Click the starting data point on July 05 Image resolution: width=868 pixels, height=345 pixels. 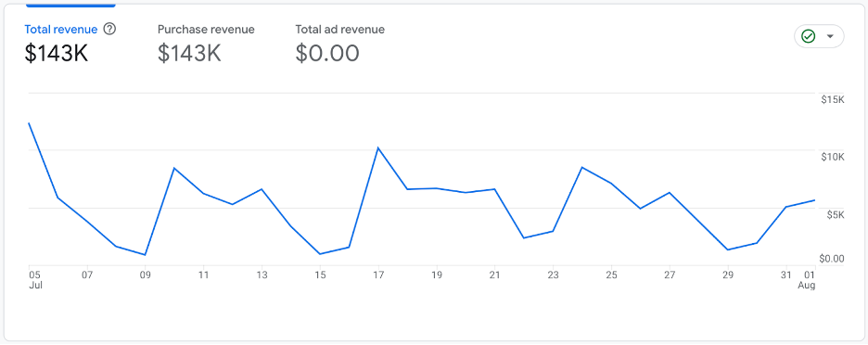[x=29, y=123]
